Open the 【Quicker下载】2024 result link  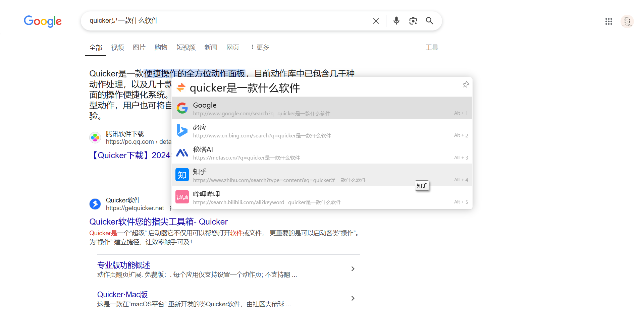131,156
